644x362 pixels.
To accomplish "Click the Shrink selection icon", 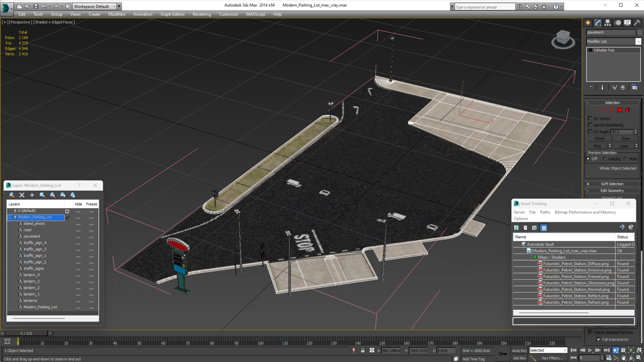I will pos(600,138).
